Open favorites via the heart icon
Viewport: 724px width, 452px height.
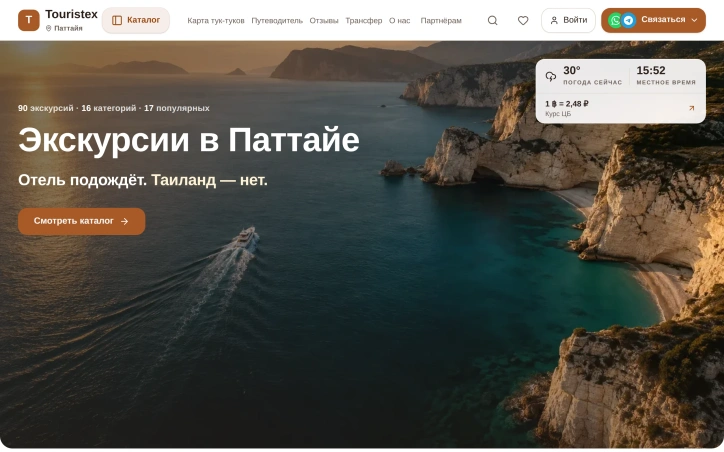(523, 21)
